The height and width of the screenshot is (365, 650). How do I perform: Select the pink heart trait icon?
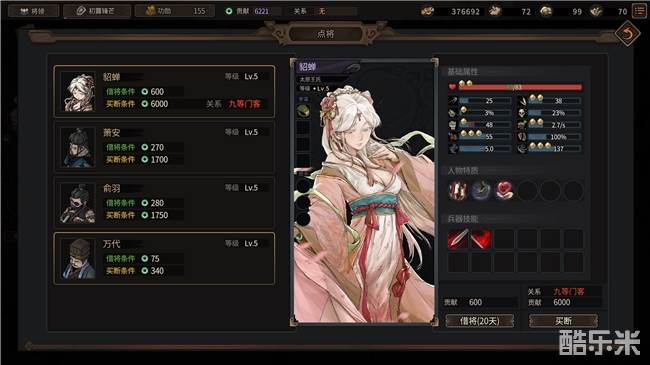504,191
